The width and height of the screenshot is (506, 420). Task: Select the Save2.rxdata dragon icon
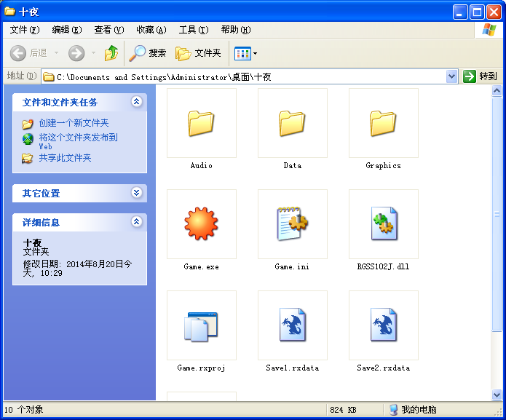click(x=384, y=325)
